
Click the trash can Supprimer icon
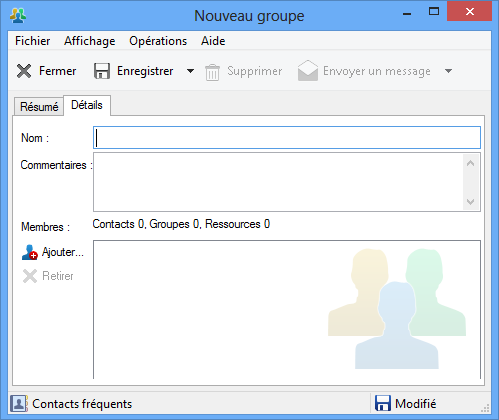pos(212,72)
